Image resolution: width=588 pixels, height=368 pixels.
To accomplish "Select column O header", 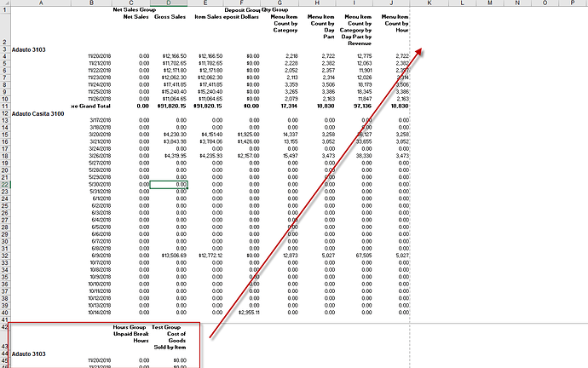I will [x=545, y=3].
